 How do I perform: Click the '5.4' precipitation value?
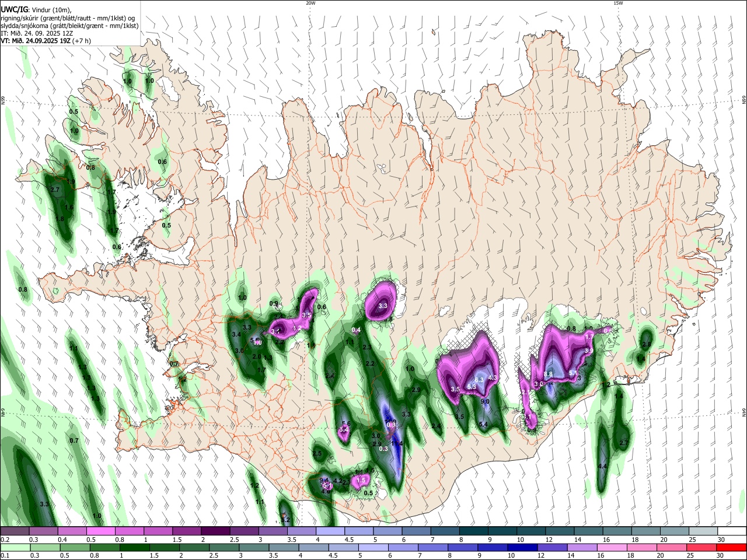click(483, 424)
